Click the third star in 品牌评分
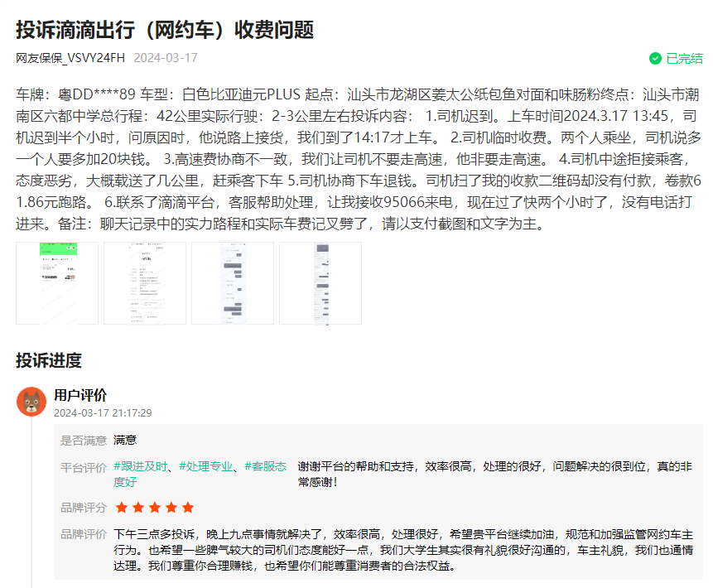713x588 pixels. tap(155, 508)
